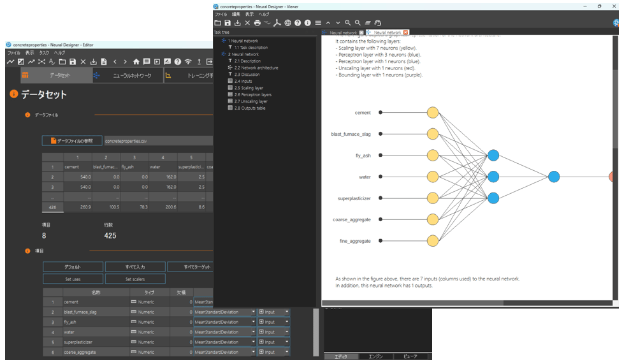Select 2.8 Outputs table in Task tree
The height and width of the screenshot is (364, 624).
tap(249, 108)
